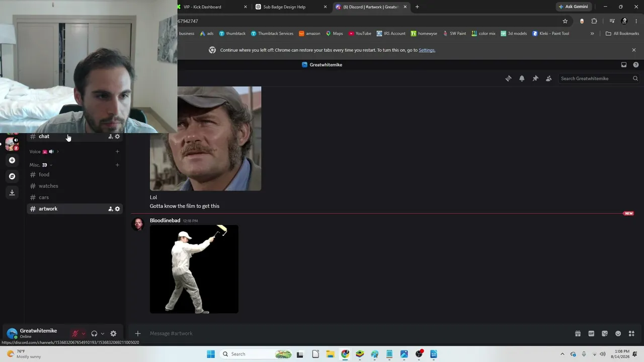Dismiss the Chrome restore tabs notice
Viewport: 644px width, 362px height.
tap(634, 50)
